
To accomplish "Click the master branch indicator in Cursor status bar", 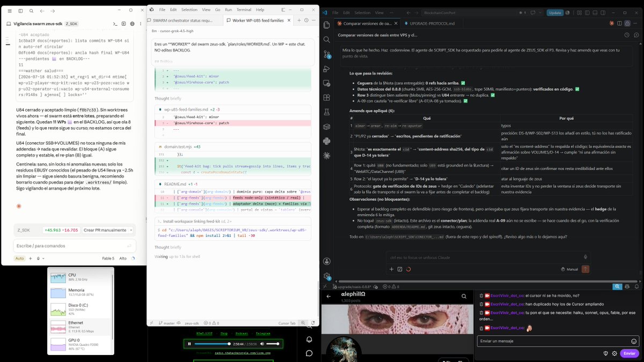I will pyautogui.click(x=169, y=323).
